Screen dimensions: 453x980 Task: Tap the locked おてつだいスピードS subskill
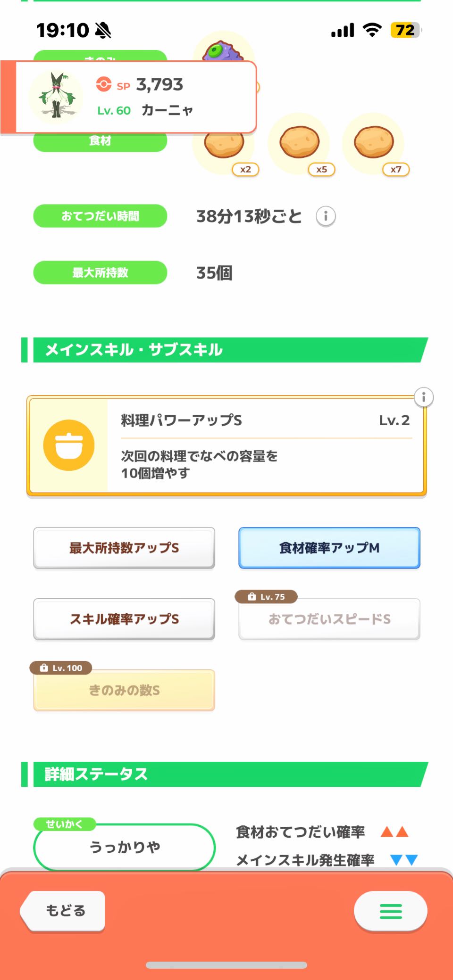pyautogui.click(x=329, y=619)
